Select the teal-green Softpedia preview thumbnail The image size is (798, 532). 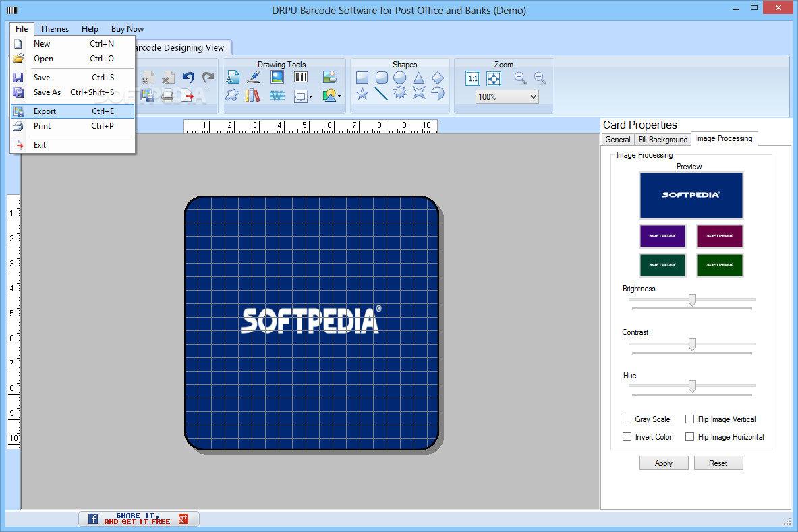[662, 265]
